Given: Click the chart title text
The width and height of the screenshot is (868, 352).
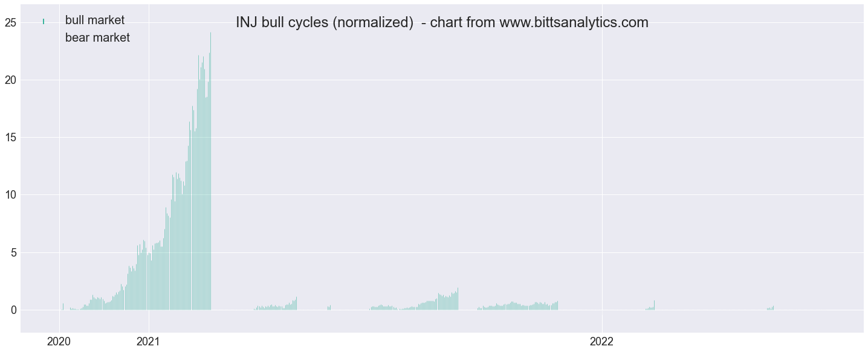Looking at the screenshot, I should click(442, 23).
